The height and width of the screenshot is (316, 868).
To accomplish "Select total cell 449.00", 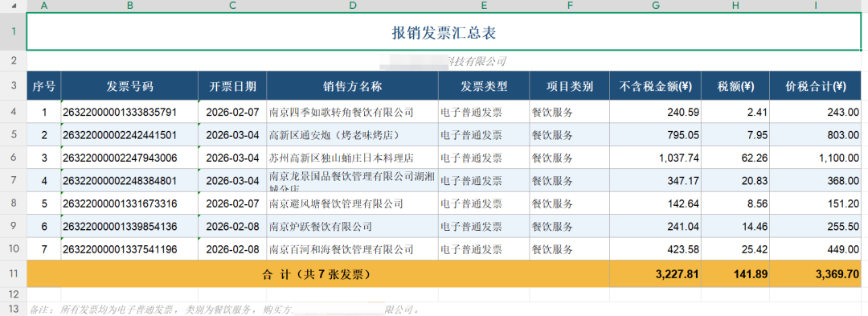I will pyautogui.click(x=816, y=248).
